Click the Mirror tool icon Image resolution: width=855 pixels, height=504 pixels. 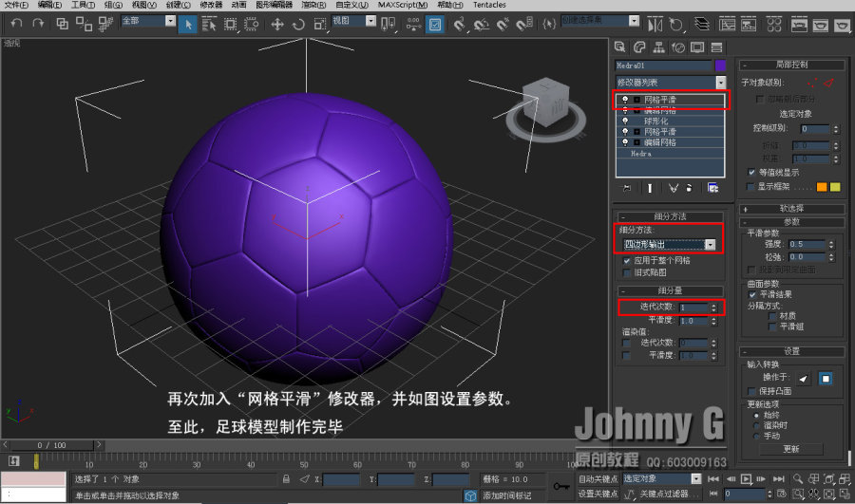655,24
